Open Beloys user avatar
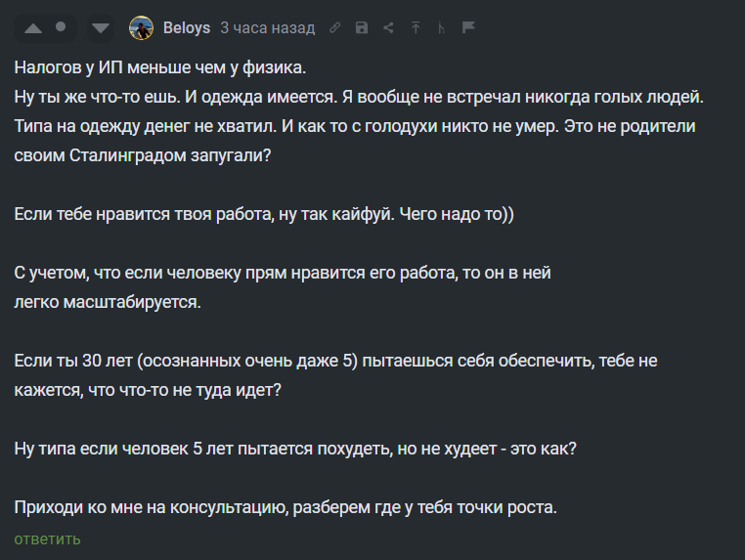This screenshot has height=560, width=745. point(142,28)
